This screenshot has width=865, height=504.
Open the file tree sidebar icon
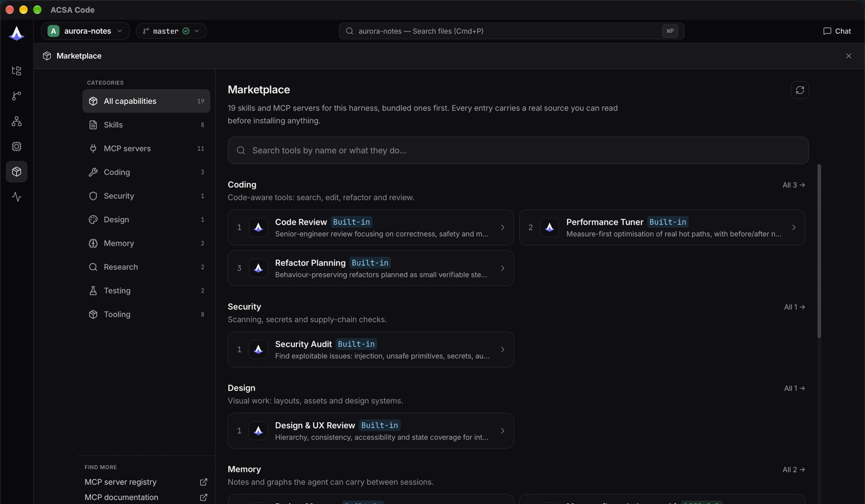pyautogui.click(x=16, y=71)
